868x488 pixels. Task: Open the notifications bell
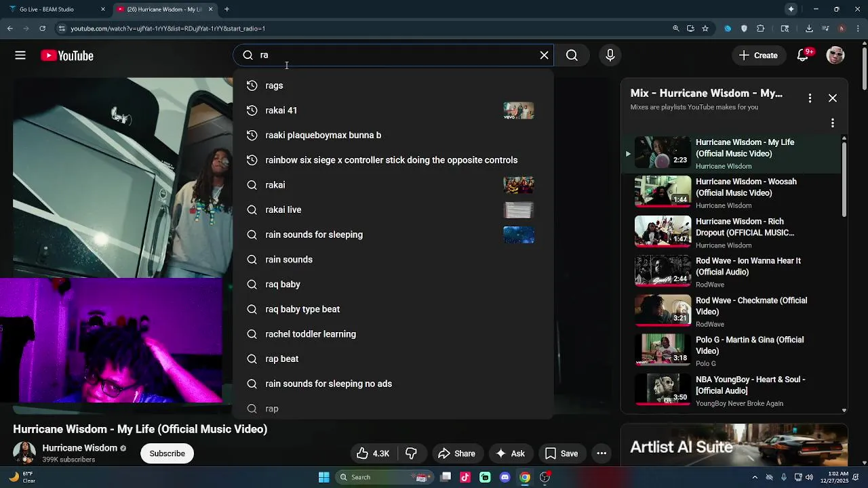pyautogui.click(x=803, y=56)
